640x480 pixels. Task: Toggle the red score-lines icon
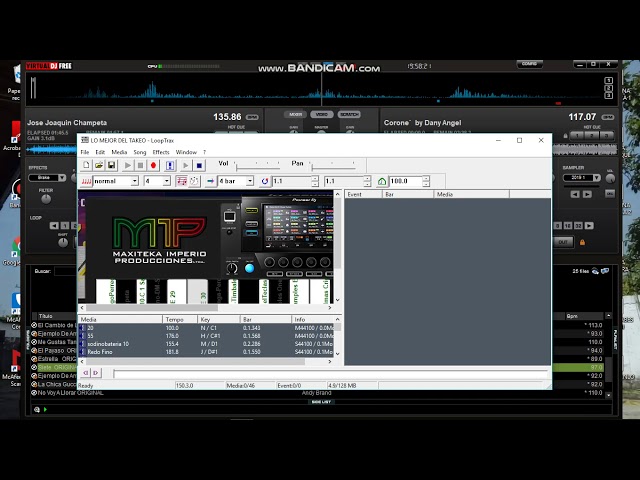click(x=181, y=181)
